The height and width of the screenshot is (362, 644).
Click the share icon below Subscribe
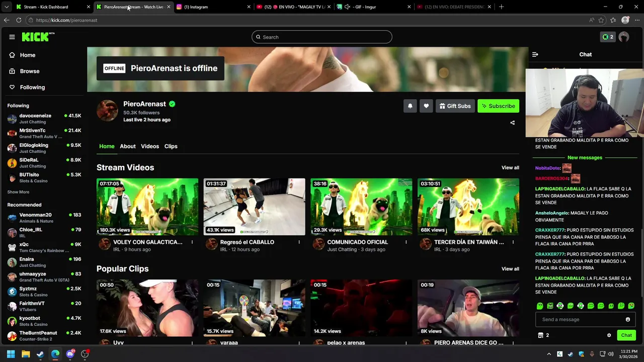(513, 123)
